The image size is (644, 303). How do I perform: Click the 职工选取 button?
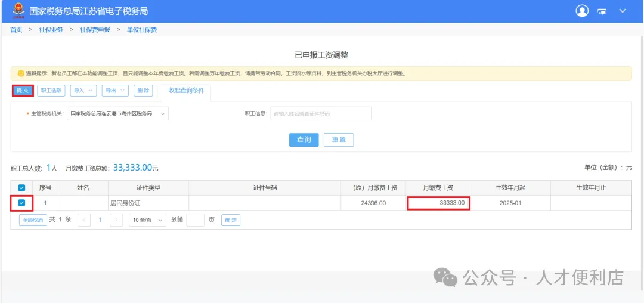[51, 91]
